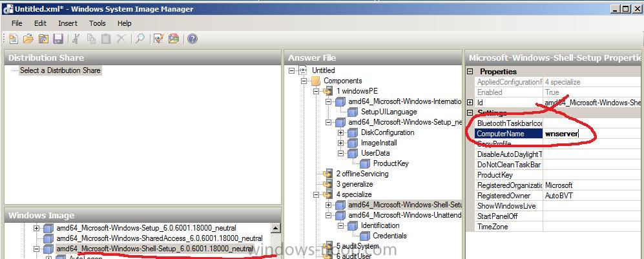Click the Copy toolbar icon
Viewport: 644px width, 259px height.
tap(91, 39)
